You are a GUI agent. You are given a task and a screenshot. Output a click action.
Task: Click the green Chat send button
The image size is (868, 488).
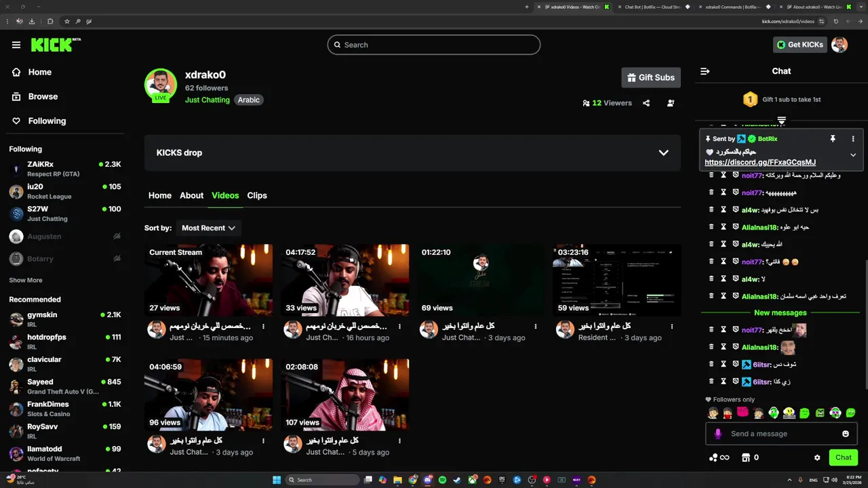click(x=844, y=457)
